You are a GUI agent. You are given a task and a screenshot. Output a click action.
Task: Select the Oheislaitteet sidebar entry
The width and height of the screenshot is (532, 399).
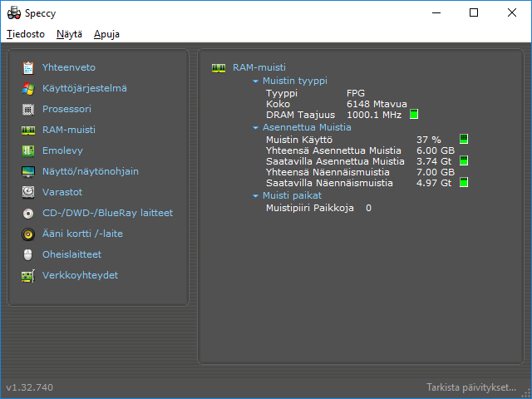[71, 254]
